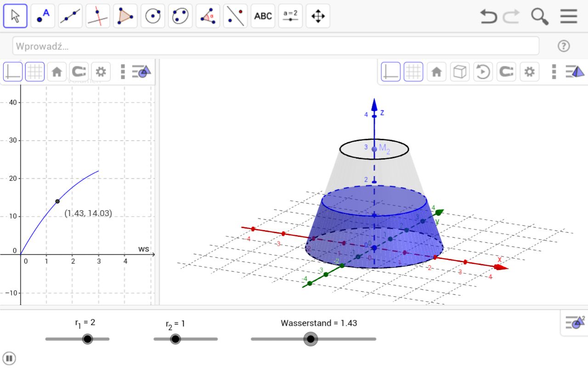Open the main hamburger menu
Screen dimensions: 588x368
tap(569, 17)
